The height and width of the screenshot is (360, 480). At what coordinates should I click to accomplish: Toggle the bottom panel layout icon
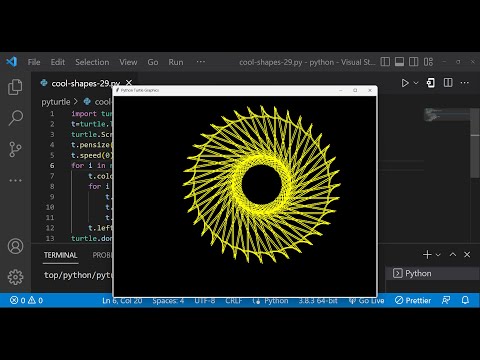coord(399,62)
